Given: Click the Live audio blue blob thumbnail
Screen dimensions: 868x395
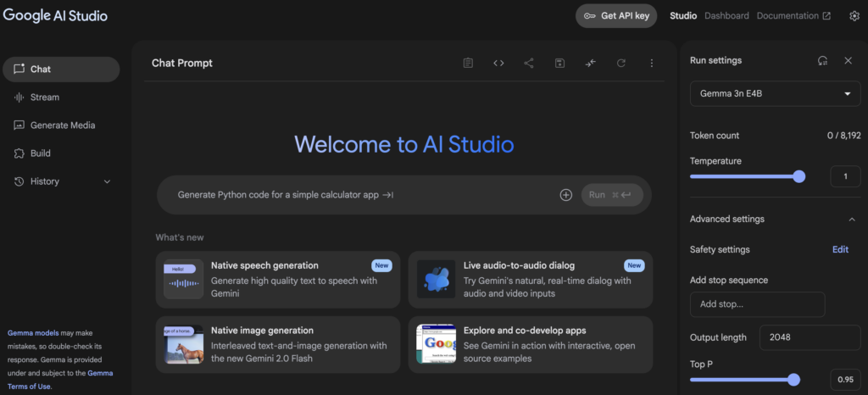Looking at the screenshot, I should [x=437, y=280].
